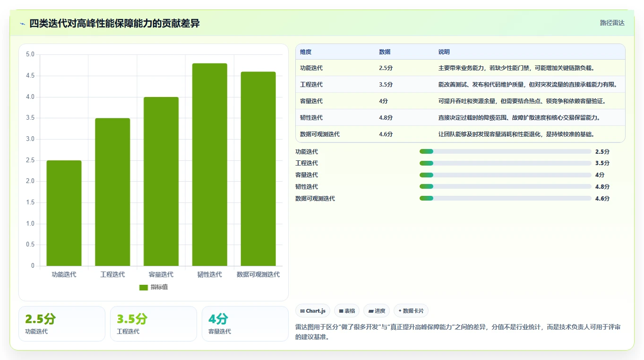Open the 4分 容量迭代 data card
Screen dimensions: 644x360
245,324
